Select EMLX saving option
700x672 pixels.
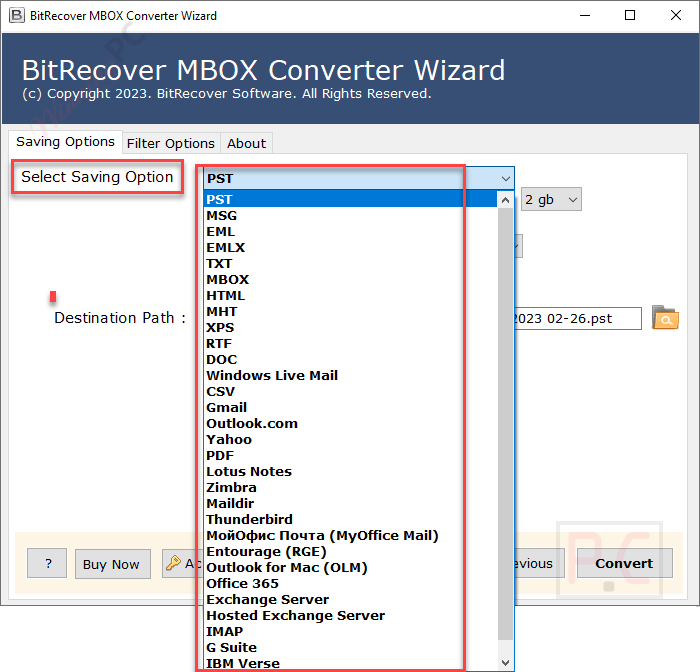(350, 247)
